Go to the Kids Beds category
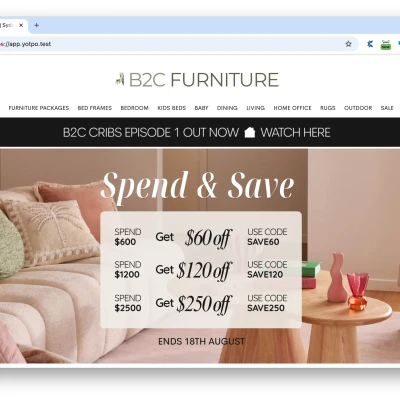The height and width of the screenshot is (400, 400). pos(172,108)
